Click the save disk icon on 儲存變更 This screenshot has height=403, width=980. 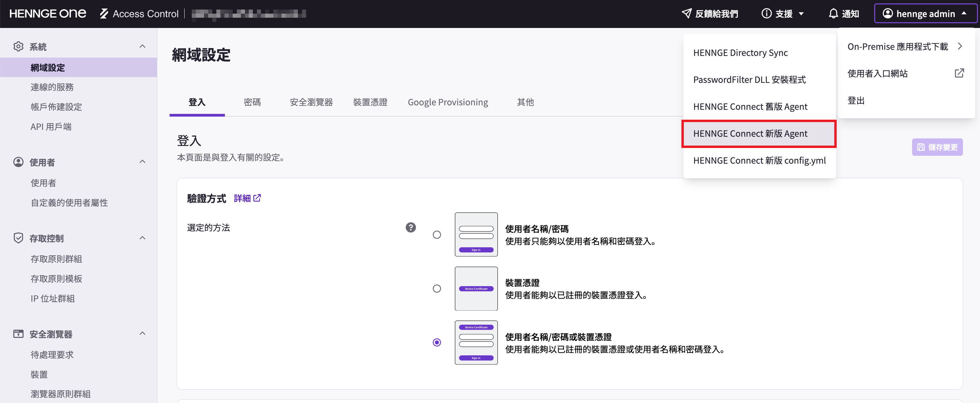(921, 147)
